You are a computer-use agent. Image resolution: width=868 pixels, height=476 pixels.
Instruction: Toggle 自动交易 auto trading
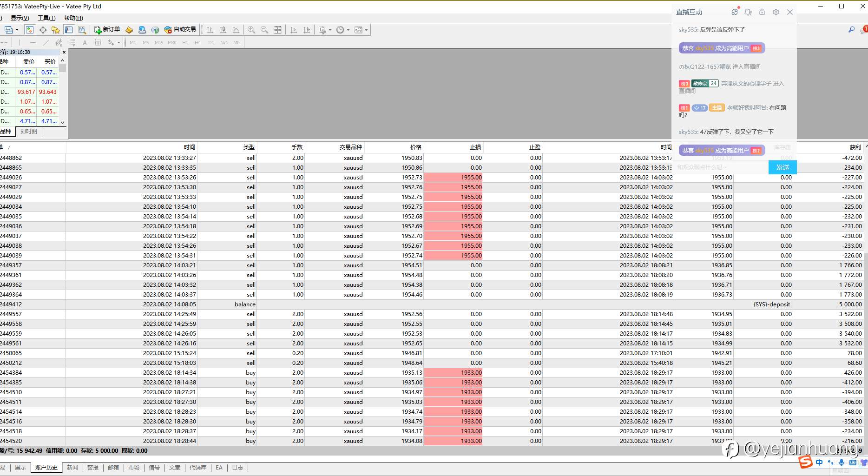point(180,30)
